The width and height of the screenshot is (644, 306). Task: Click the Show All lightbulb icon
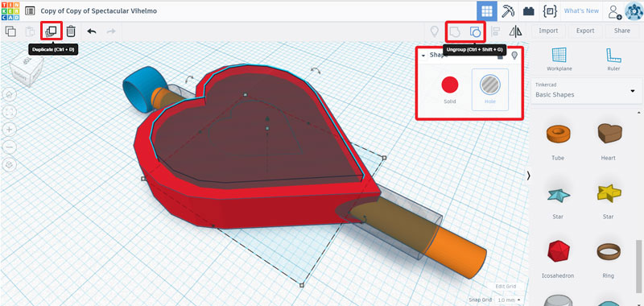coord(434,31)
